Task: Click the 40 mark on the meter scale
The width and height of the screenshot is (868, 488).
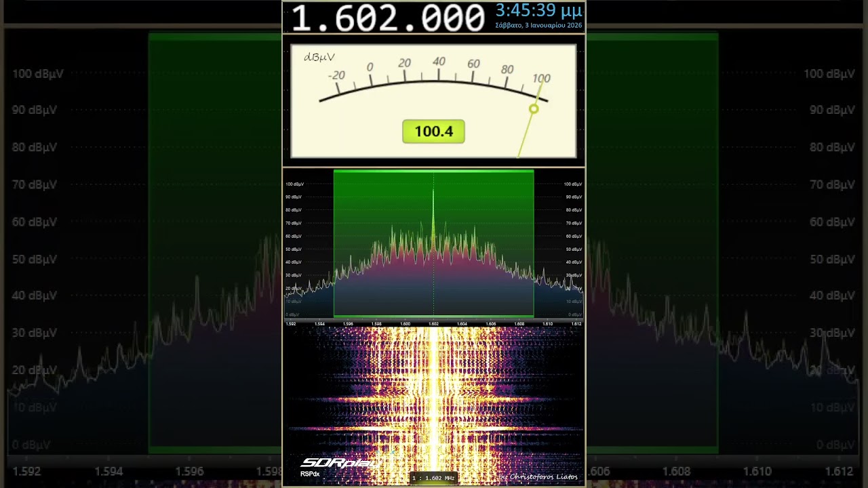Action: pos(439,62)
